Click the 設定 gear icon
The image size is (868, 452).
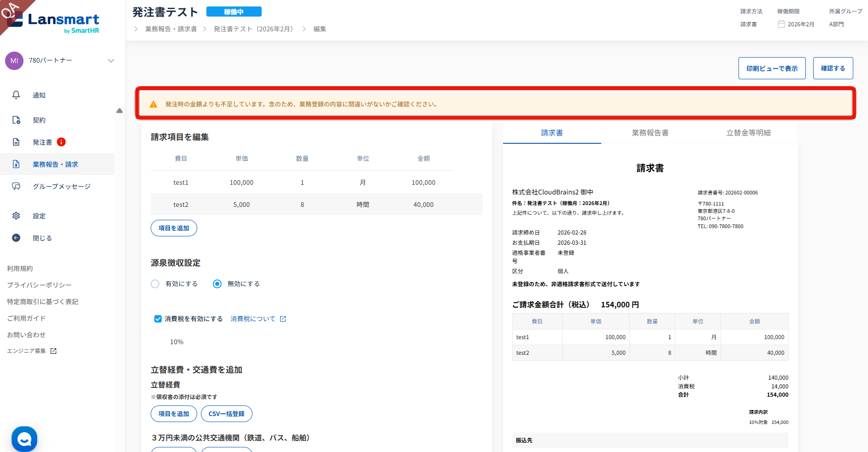click(16, 216)
